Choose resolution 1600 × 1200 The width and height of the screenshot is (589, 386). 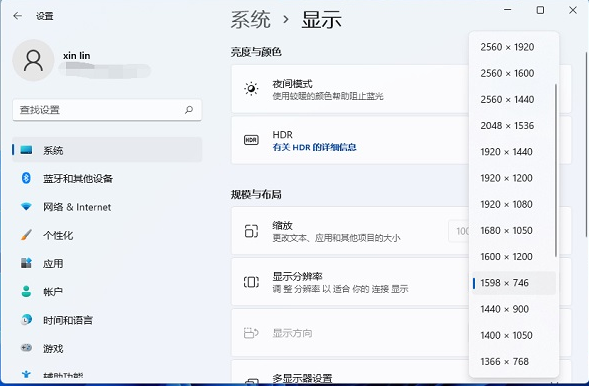click(x=514, y=257)
